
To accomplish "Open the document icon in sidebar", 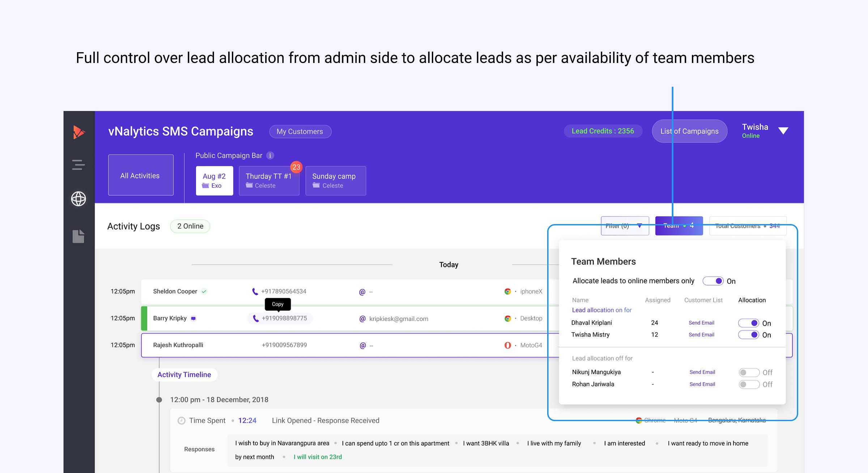I will [78, 236].
